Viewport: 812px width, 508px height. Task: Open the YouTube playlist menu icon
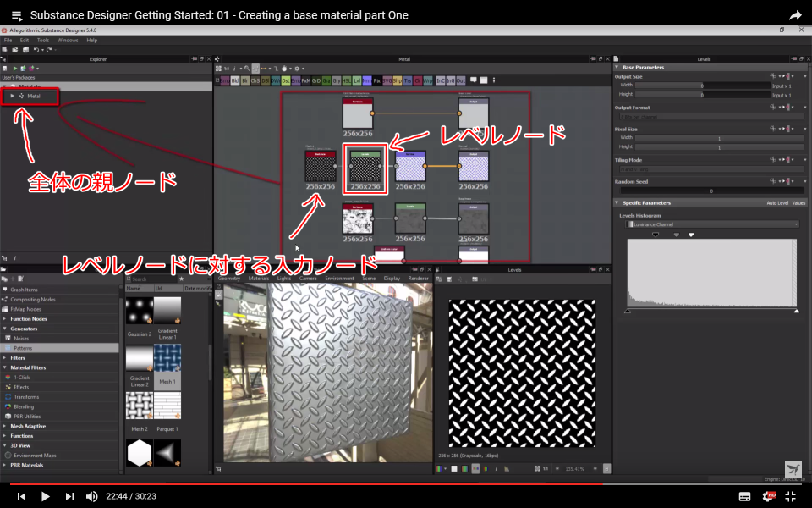17,15
